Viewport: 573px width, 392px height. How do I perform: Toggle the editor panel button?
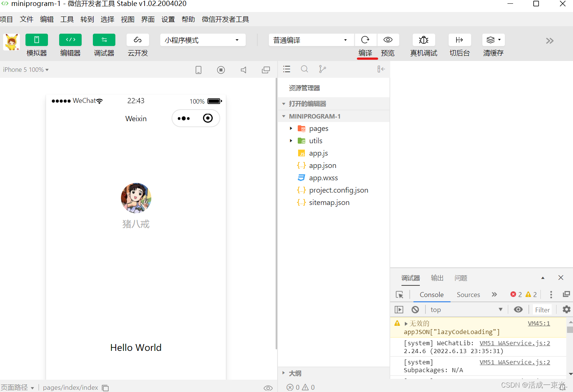70,40
